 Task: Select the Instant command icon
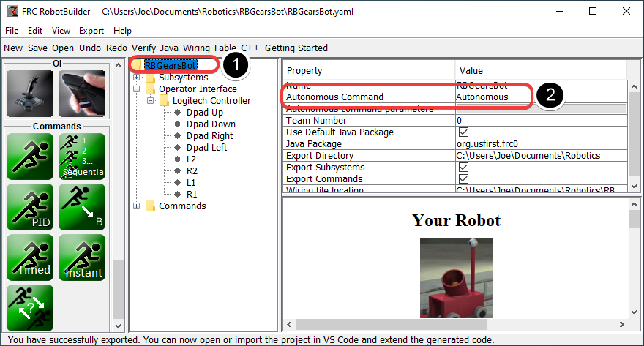82,257
